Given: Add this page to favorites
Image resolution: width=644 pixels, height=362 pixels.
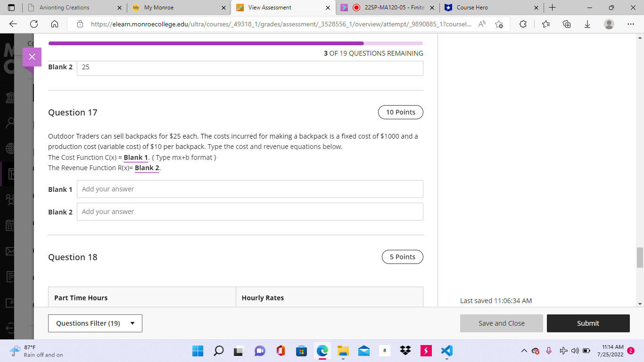Looking at the screenshot, I should click(x=499, y=24).
